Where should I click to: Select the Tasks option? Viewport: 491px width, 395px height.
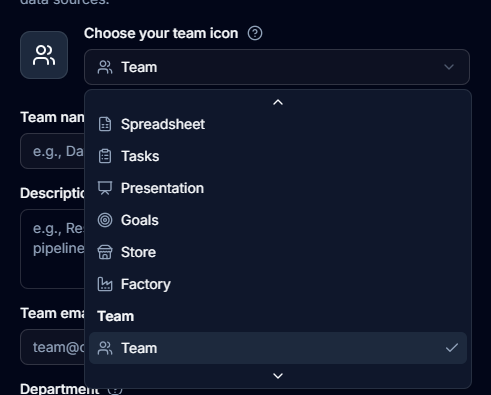pos(278,156)
